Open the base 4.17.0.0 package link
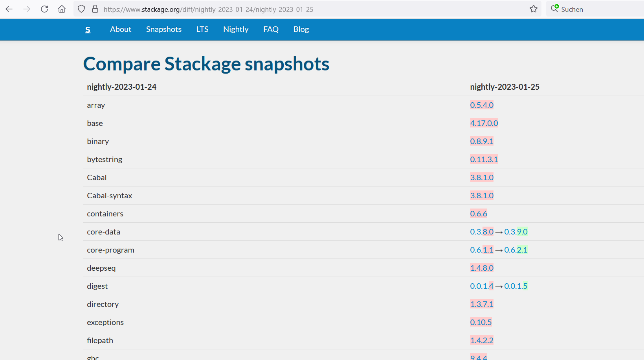Image resolution: width=644 pixels, height=360 pixels. (484, 123)
